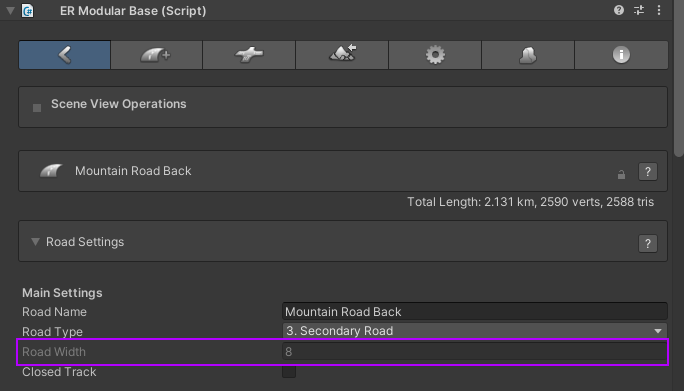
Task: Select the gear settings toolbar tab
Action: click(435, 55)
